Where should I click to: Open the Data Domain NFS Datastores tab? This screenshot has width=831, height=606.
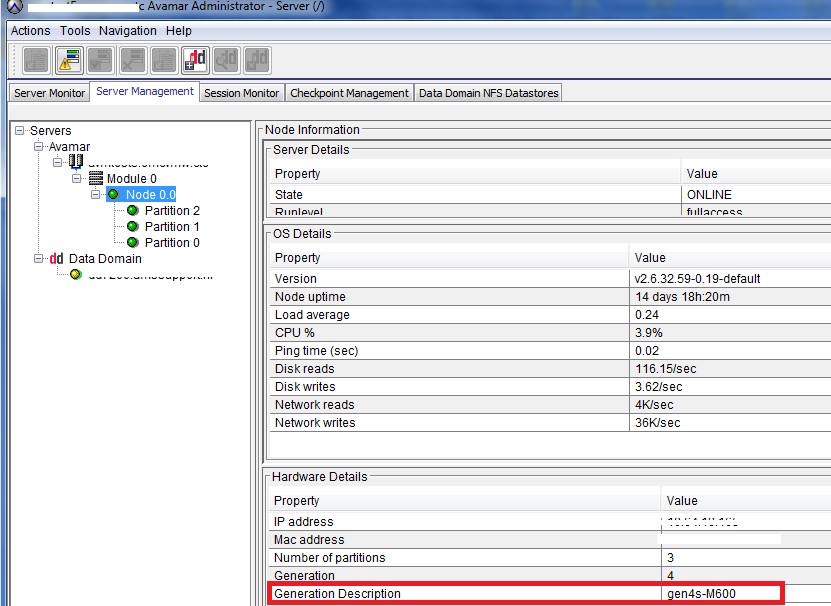(x=489, y=93)
